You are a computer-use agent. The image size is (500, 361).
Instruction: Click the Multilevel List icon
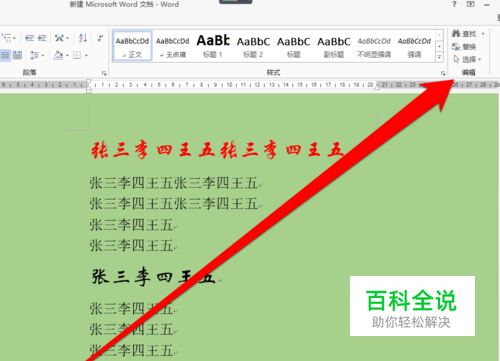(x=6, y=38)
